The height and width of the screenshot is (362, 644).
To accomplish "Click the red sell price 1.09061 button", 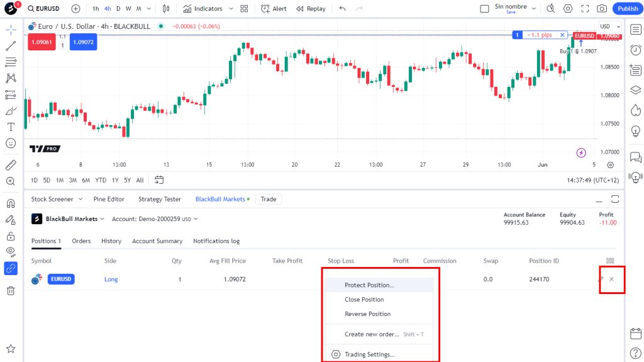I will pos(42,42).
